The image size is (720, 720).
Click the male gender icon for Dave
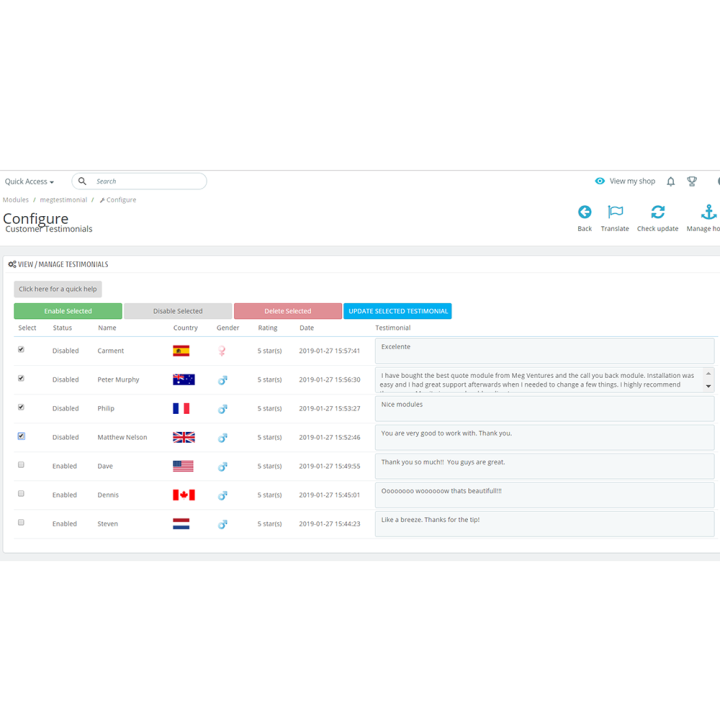(222, 467)
